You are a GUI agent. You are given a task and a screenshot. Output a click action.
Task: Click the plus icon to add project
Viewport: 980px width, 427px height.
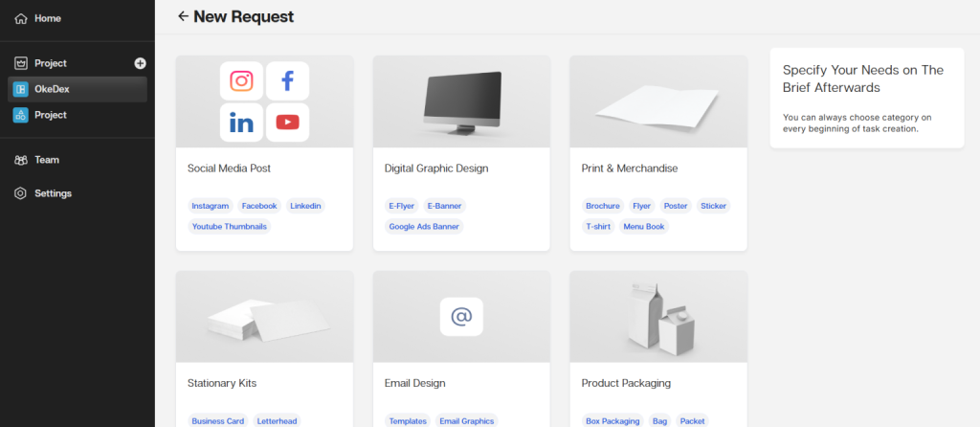coord(140,63)
